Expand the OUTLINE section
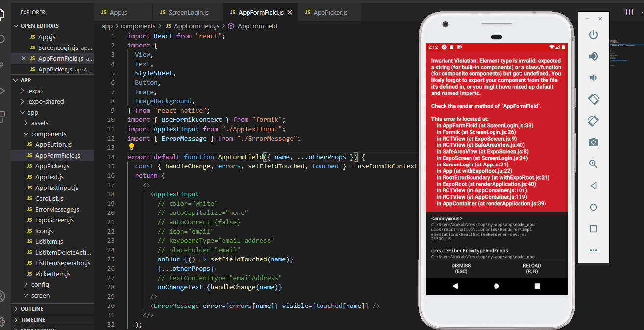The width and height of the screenshot is (644, 330). click(31, 308)
